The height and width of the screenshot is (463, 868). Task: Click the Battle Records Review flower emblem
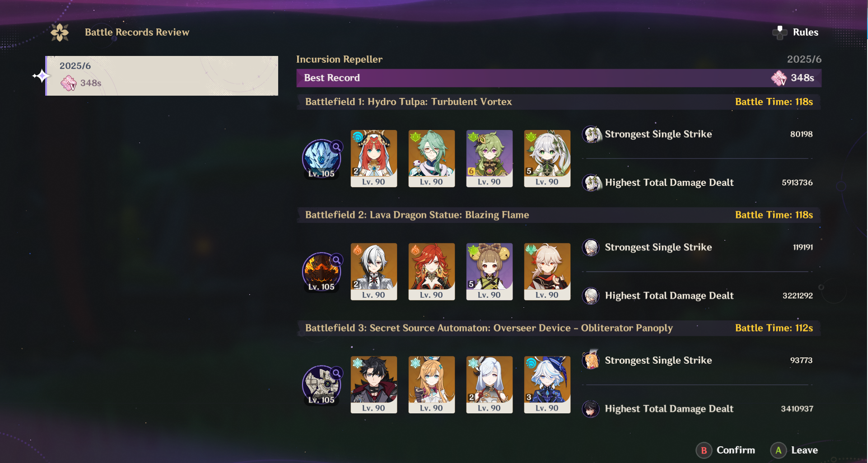click(60, 32)
